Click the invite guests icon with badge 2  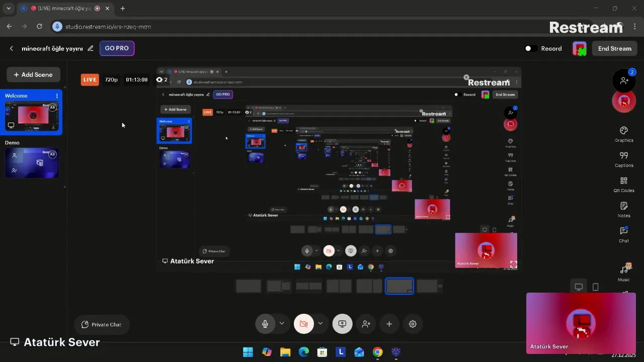(x=624, y=80)
